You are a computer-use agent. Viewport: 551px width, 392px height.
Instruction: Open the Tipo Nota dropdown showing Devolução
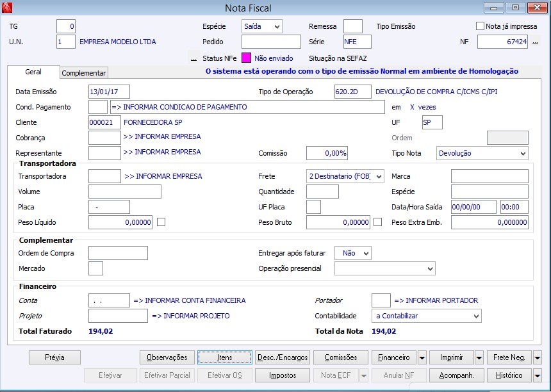(x=482, y=153)
